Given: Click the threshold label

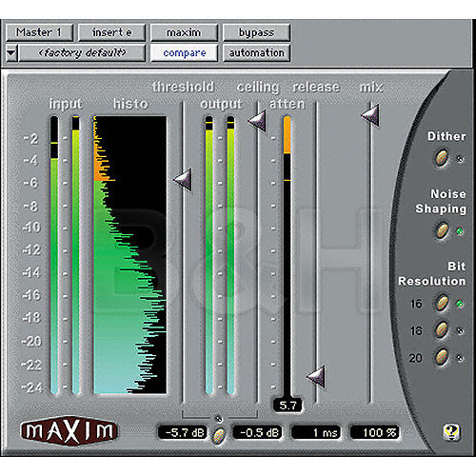Looking at the screenshot, I should (x=183, y=87).
